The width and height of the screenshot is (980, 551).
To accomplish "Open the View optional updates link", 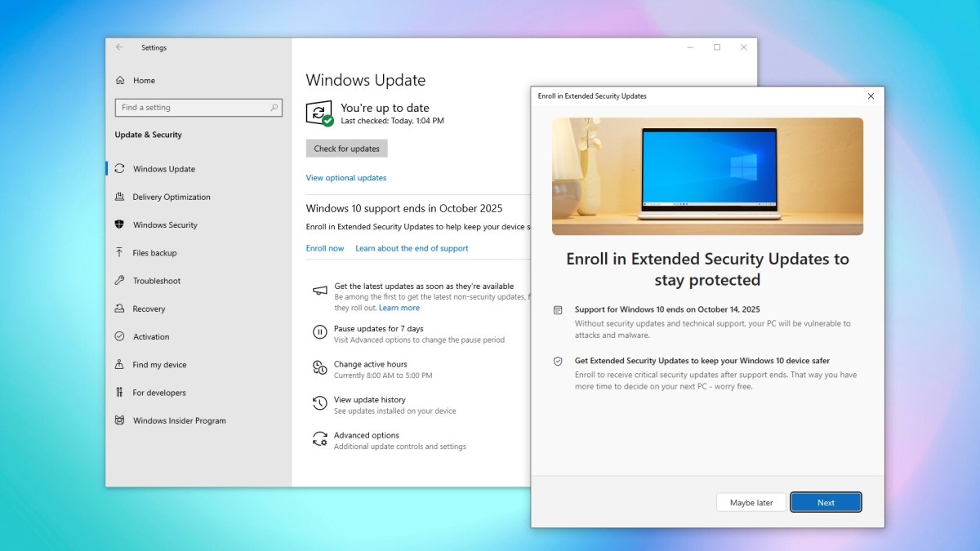I will click(346, 178).
